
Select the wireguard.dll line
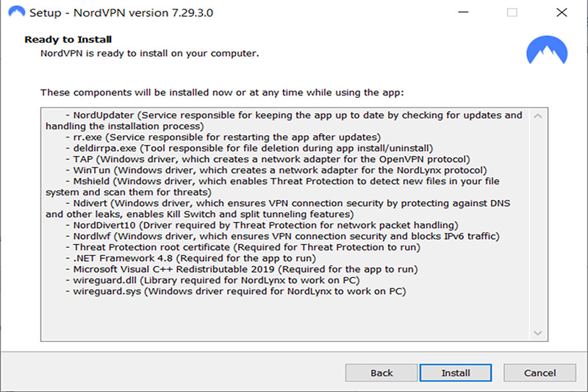pos(212,280)
